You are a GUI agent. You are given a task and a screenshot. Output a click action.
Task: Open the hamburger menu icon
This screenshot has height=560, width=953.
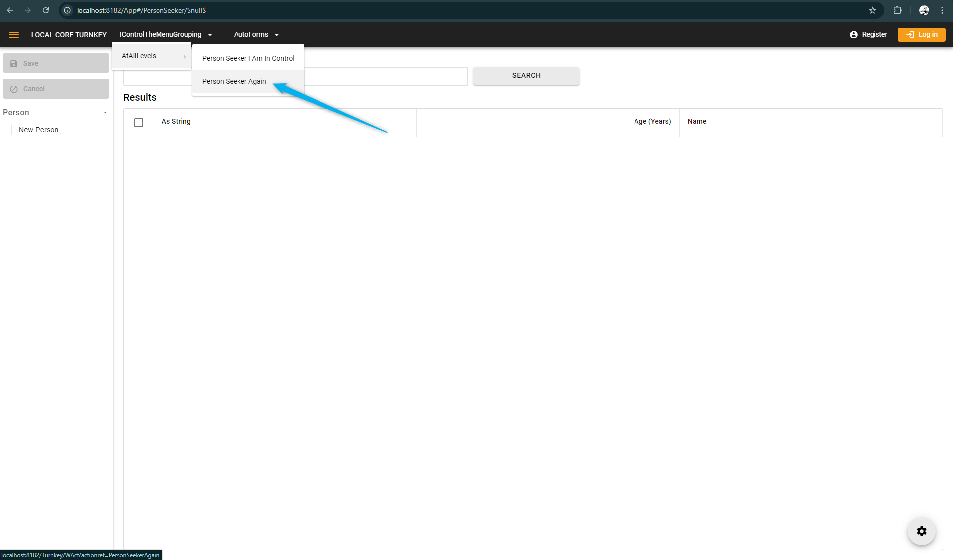pyautogui.click(x=14, y=35)
